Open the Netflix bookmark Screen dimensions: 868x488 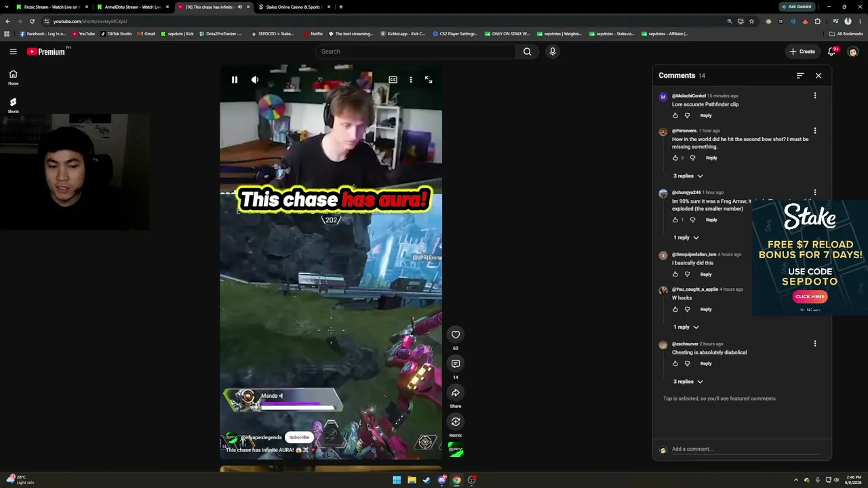[x=313, y=34]
